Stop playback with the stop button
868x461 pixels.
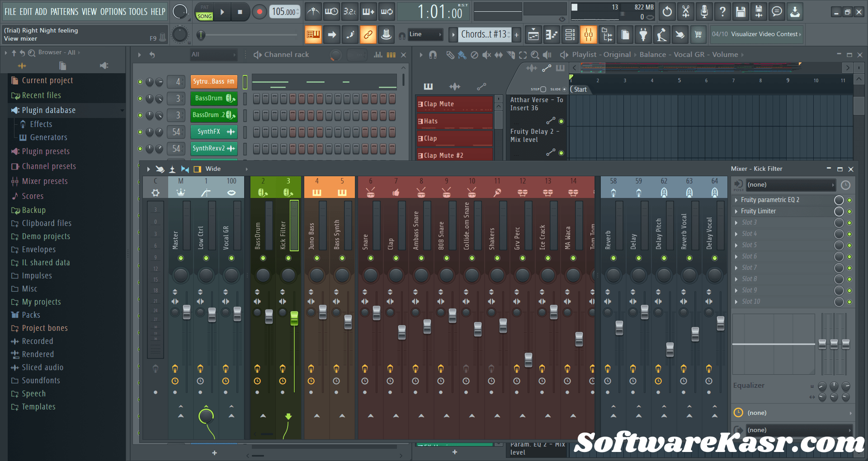coord(240,12)
